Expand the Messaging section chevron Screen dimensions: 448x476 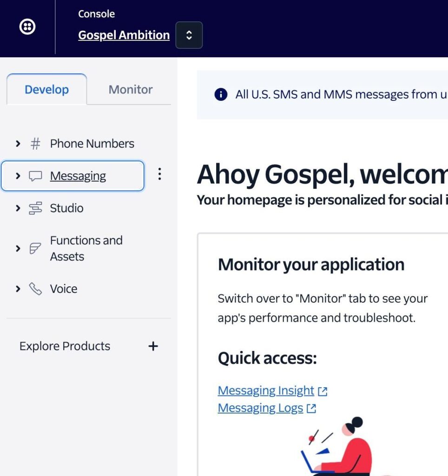click(18, 176)
